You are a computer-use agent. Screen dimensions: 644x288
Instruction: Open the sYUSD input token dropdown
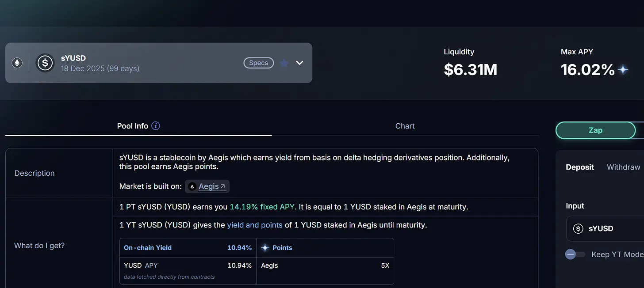605,228
